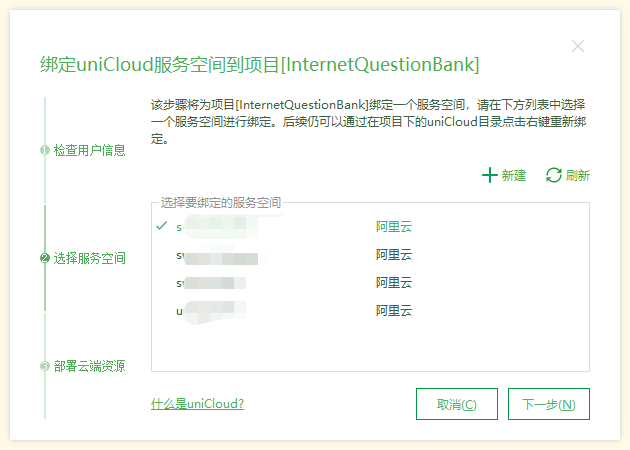630x450 pixels.
Task: Proceed with the 下一步(N) button
Action: (x=548, y=404)
